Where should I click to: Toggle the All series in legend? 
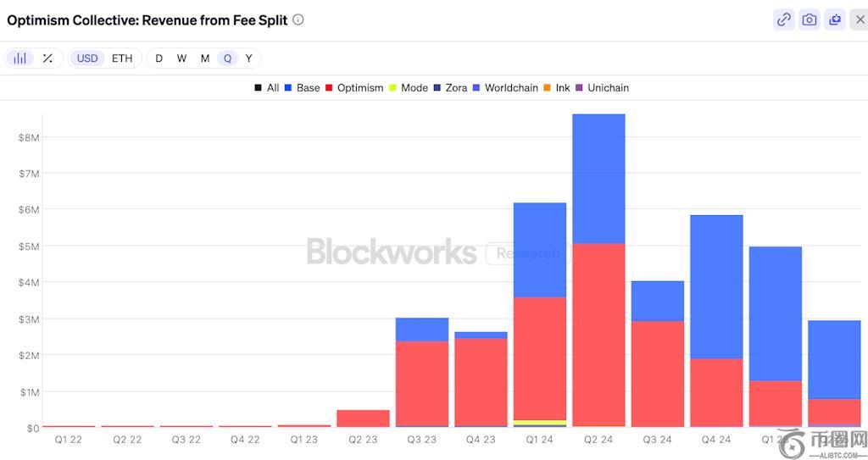click(x=266, y=88)
